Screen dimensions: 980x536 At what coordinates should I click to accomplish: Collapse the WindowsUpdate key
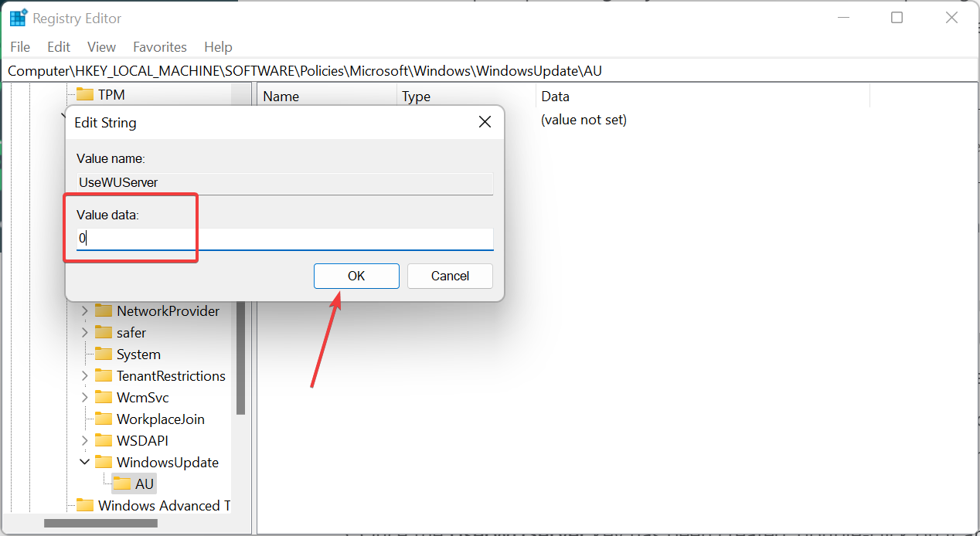[x=85, y=462]
